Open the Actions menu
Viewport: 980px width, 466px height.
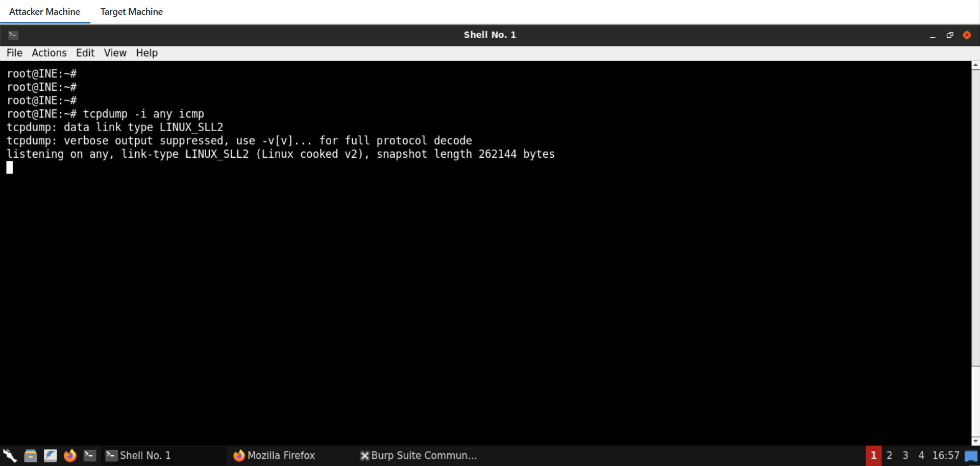(49, 53)
